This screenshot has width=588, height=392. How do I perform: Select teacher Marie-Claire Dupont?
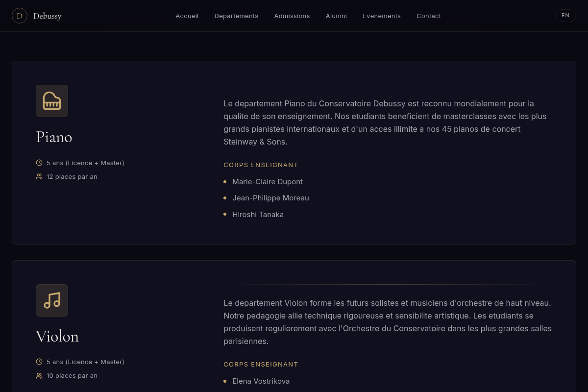point(268,182)
